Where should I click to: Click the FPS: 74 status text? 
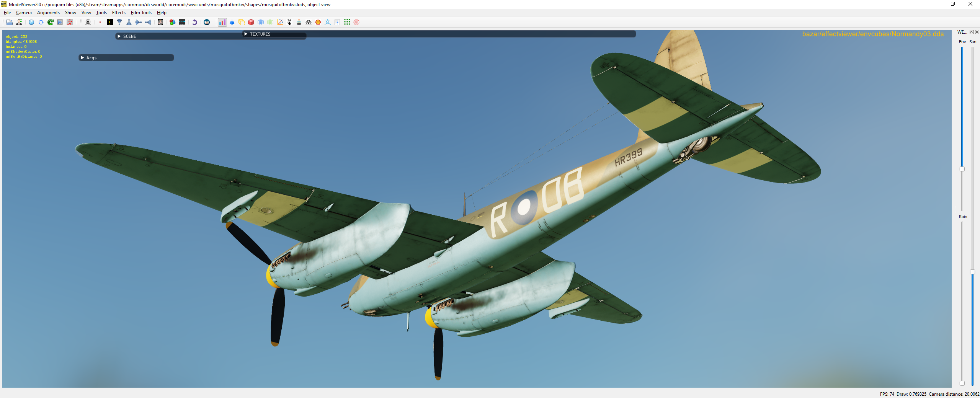[x=887, y=394]
